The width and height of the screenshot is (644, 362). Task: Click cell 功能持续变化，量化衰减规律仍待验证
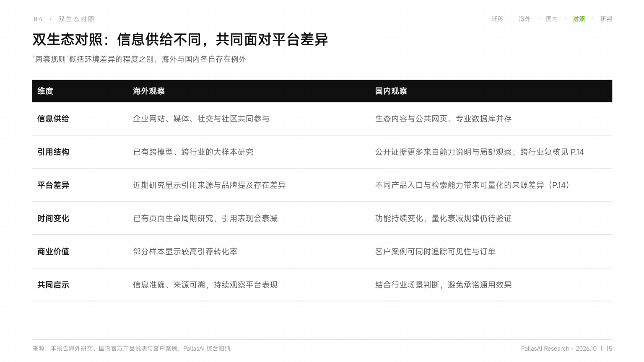tap(444, 218)
